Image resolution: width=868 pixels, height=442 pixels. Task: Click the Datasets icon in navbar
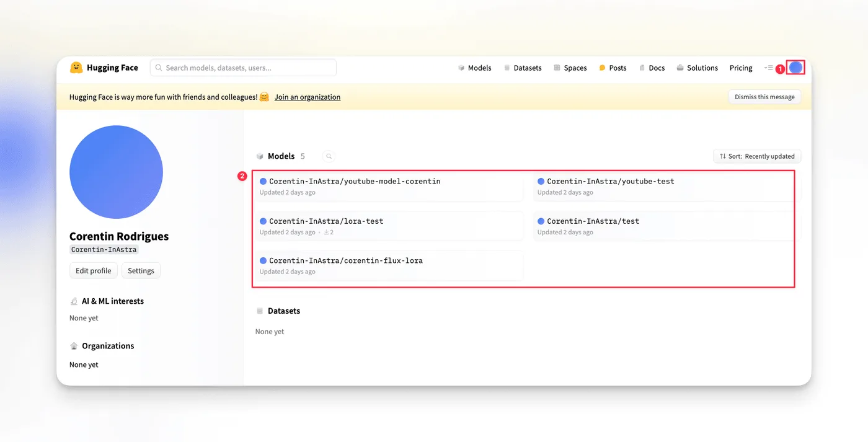click(x=507, y=68)
